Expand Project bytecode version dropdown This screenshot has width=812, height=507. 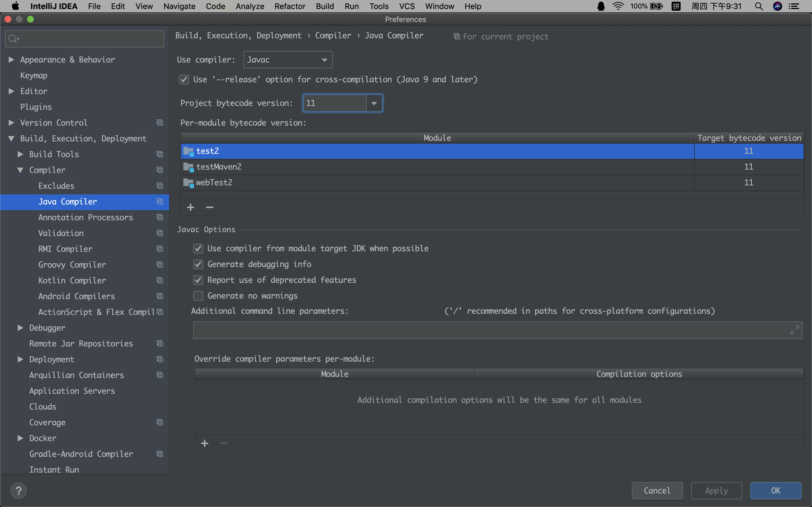pos(375,103)
